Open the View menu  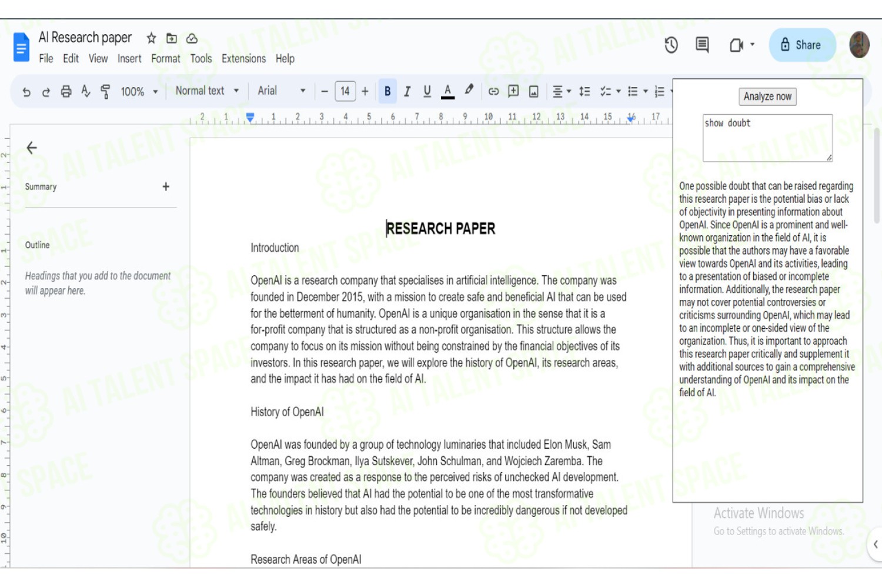tap(98, 59)
